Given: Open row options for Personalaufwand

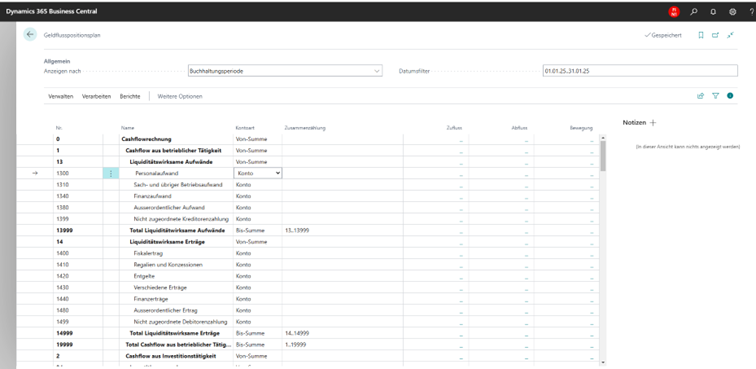Looking at the screenshot, I should (x=111, y=173).
